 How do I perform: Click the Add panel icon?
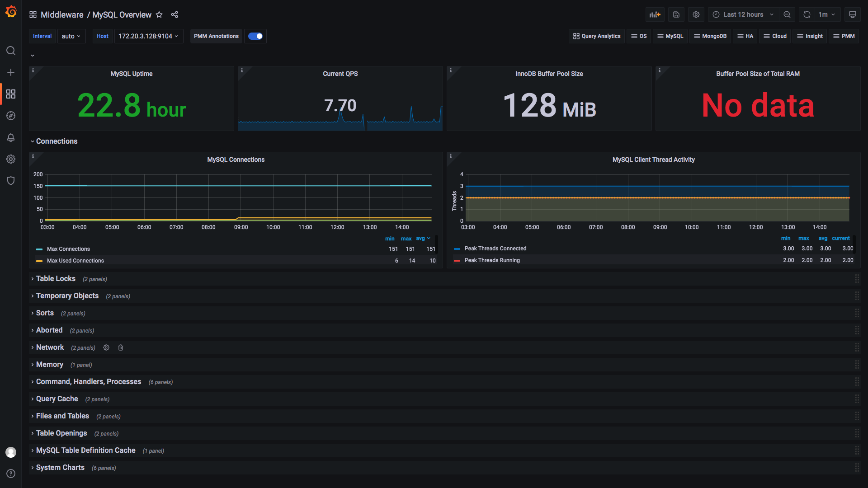pos(655,14)
